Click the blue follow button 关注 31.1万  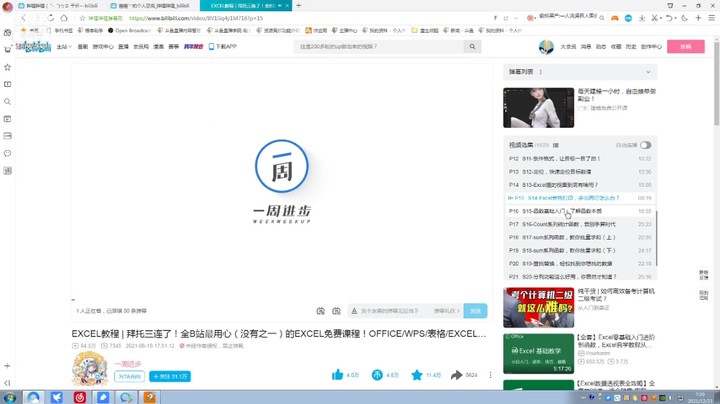tap(170, 376)
